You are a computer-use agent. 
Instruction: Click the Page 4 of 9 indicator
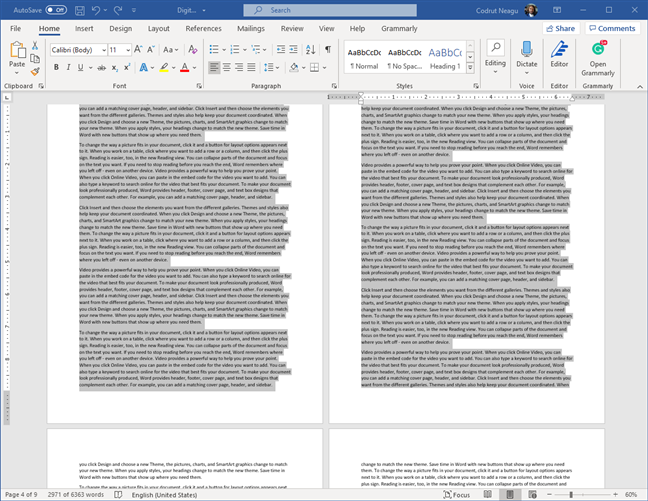click(x=21, y=494)
